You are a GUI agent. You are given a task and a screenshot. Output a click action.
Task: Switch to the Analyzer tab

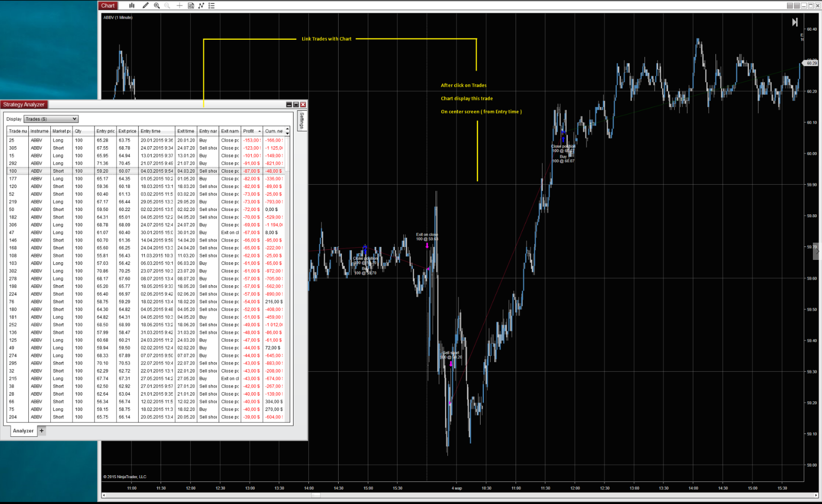23,431
